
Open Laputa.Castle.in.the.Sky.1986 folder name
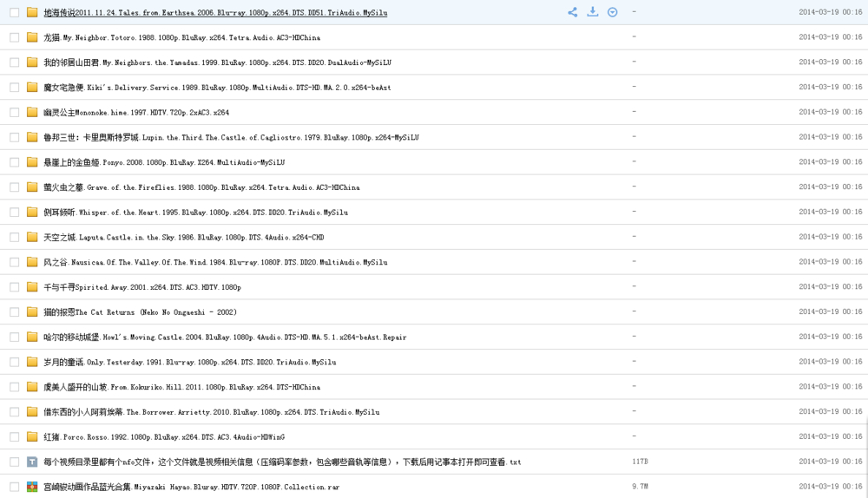tap(184, 237)
